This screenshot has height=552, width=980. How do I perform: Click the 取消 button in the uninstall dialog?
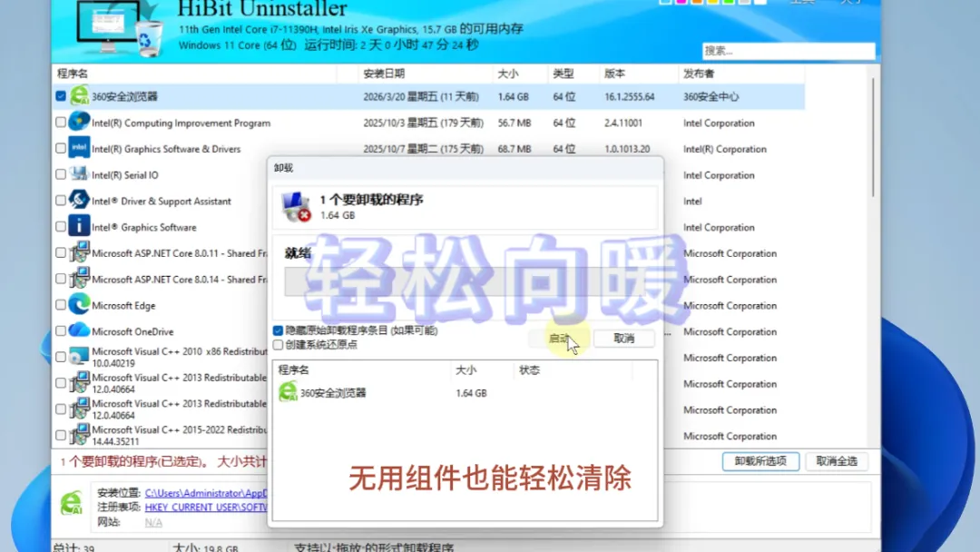(x=623, y=339)
